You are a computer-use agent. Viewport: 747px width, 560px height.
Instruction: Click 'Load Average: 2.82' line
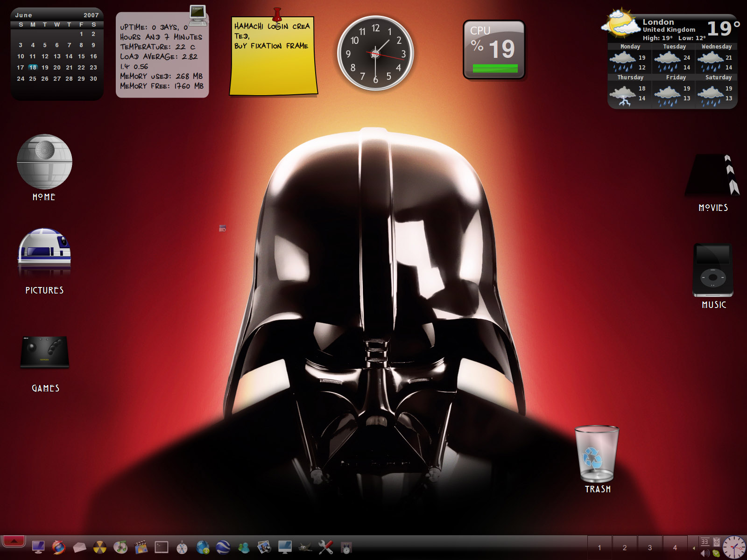tap(159, 56)
